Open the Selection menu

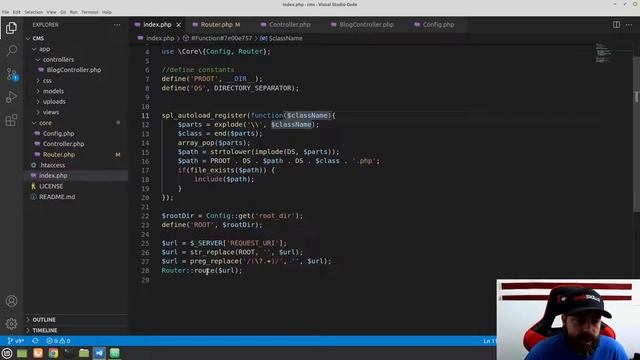33,12
